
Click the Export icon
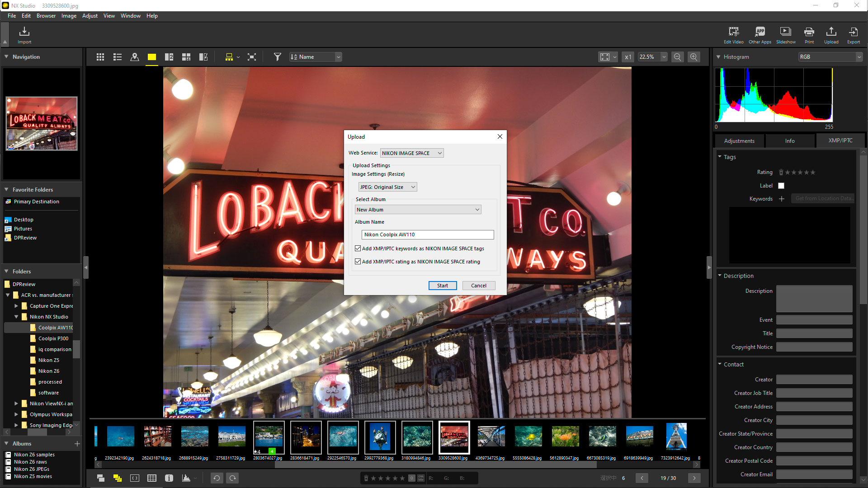pyautogui.click(x=854, y=35)
